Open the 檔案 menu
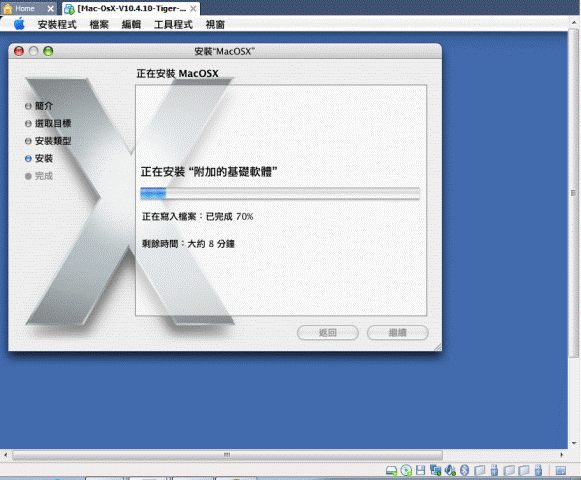 click(x=99, y=25)
